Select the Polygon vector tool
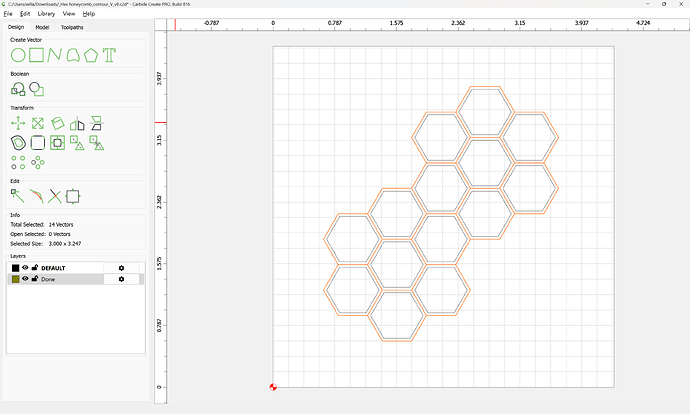This screenshot has width=690, height=414. (x=91, y=55)
